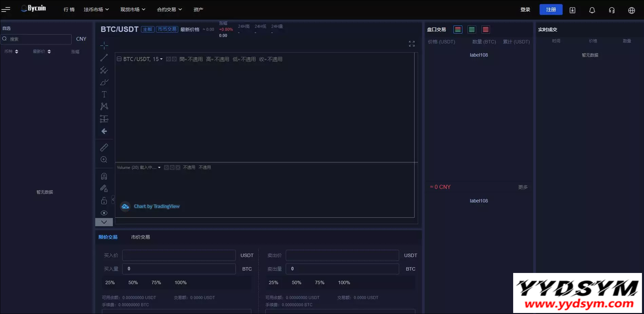644x314 pixels.
Task: Click the 登录 link
Action: [x=525, y=9]
